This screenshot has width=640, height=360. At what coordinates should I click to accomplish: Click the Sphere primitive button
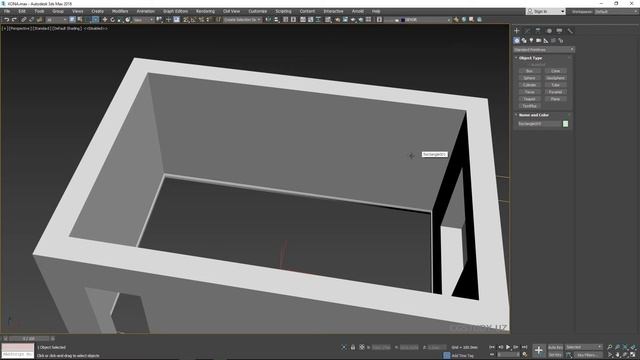point(529,78)
